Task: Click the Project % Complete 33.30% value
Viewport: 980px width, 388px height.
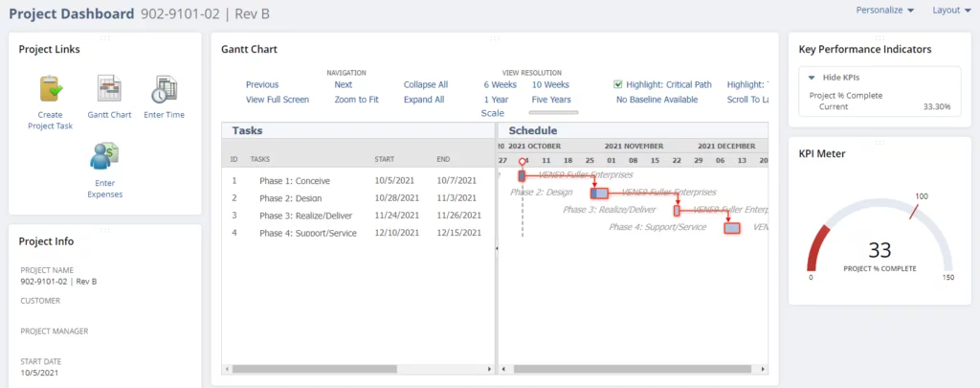Action: pyautogui.click(x=937, y=107)
